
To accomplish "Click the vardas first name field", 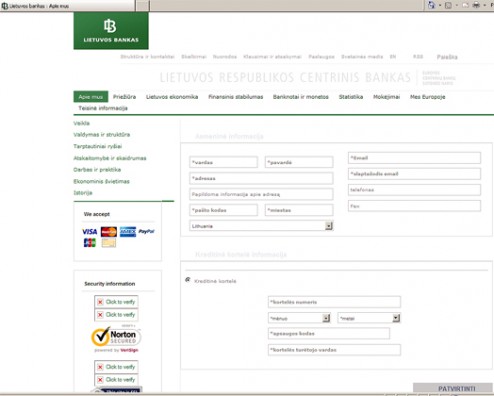I will pyautogui.click(x=223, y=162).
